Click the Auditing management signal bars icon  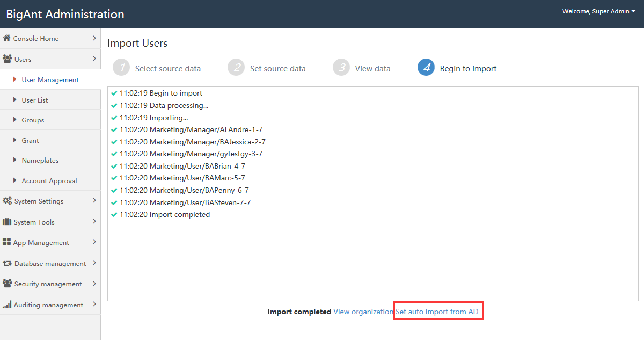pos(7,305)
